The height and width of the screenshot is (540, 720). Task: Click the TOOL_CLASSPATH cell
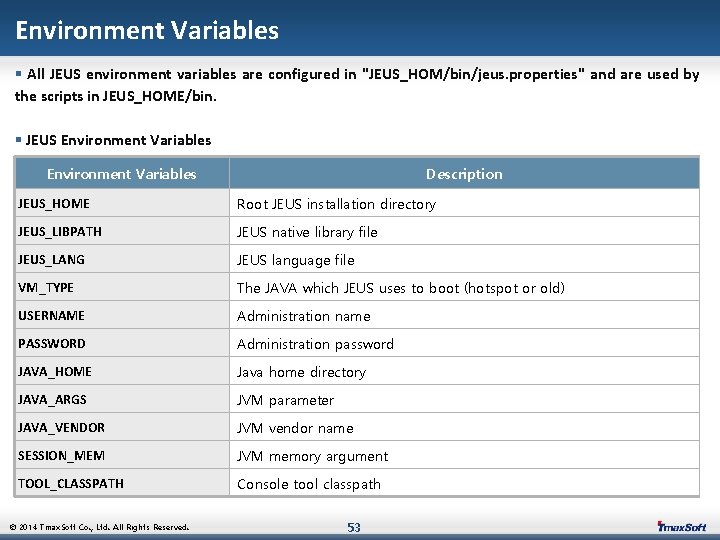(122, 483)
